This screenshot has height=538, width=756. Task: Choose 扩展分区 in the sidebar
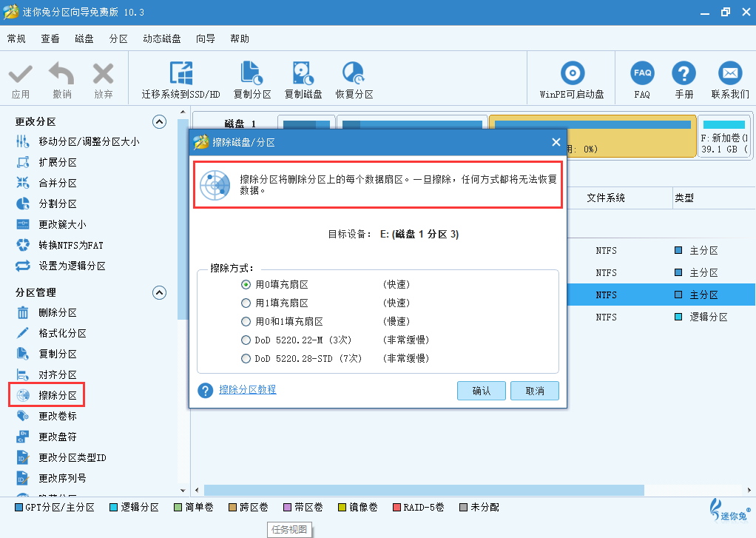click(47, 163)
